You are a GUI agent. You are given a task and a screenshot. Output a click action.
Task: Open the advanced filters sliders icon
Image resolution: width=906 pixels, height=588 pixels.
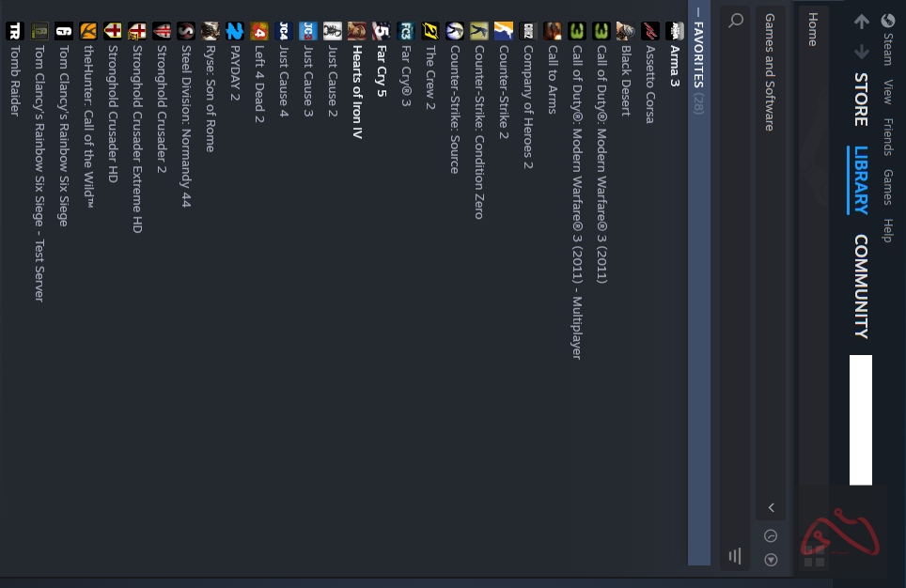[735, 556]
